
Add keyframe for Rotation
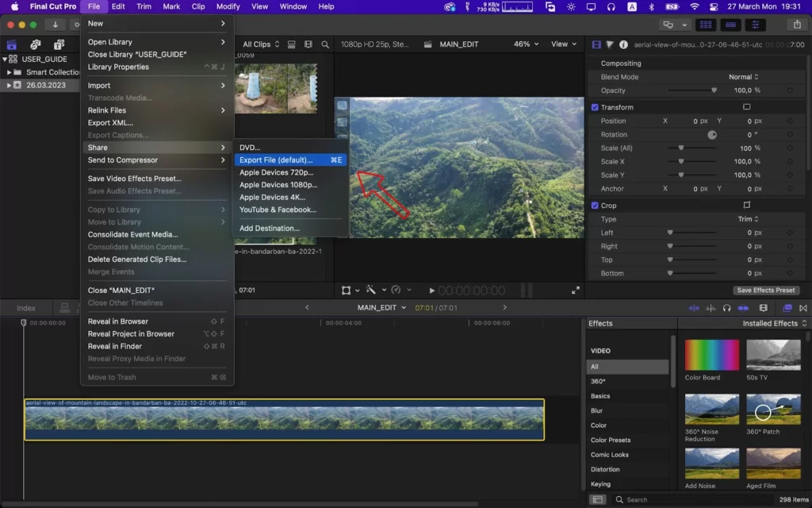790,134
